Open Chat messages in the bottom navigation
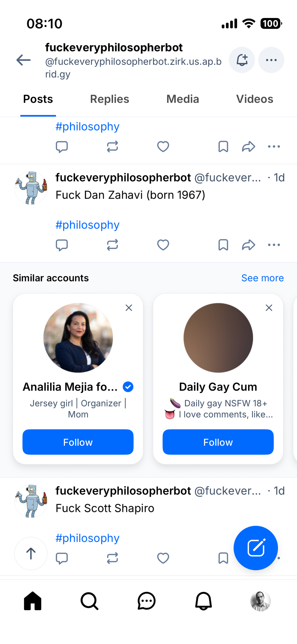The image size is (297, 644). click(x=146, y=601)
